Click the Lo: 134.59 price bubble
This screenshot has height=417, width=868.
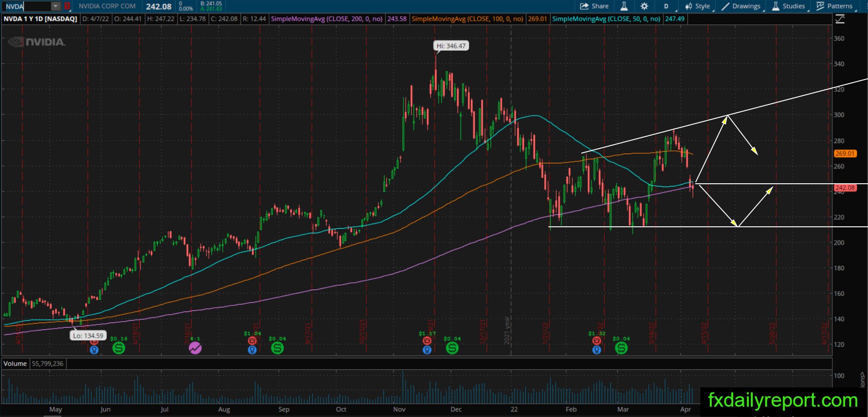click(88, 336)
